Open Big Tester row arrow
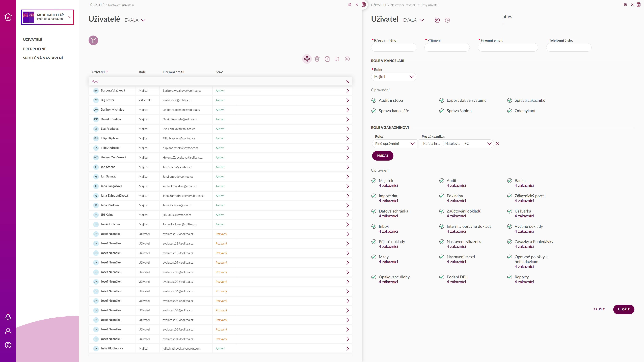Image resolution: width=644 pixels, height=362 pixels. 347,100
